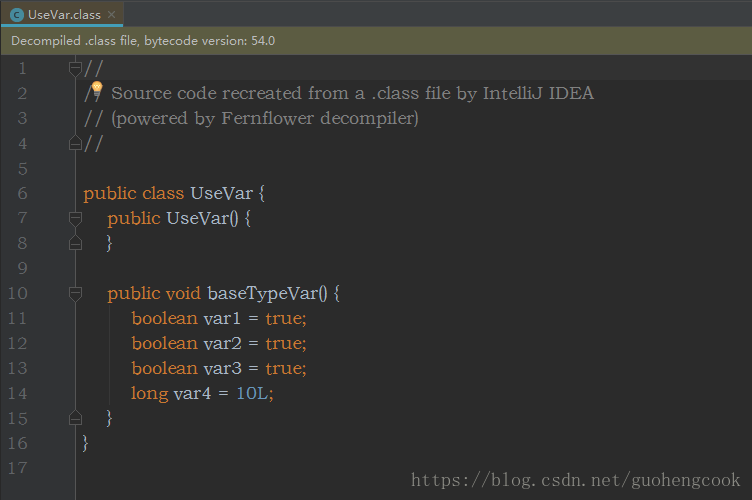Click line number 6 in the gutter

tap(23, 193)
